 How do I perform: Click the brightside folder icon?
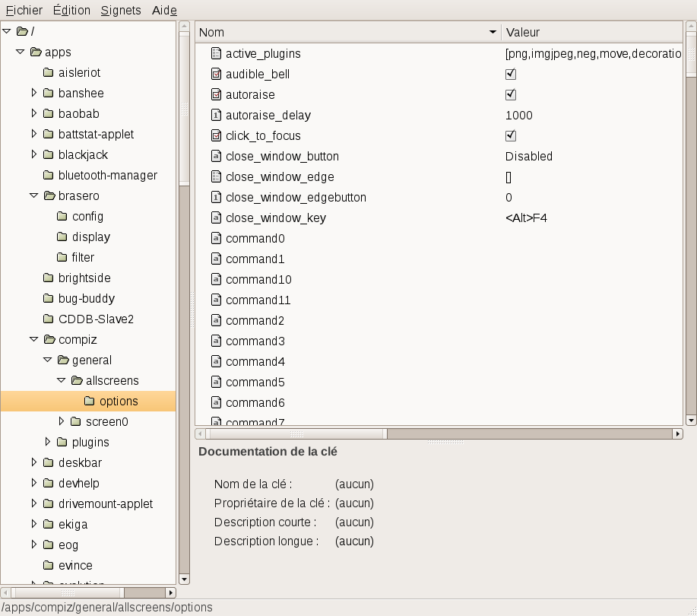[x=49, y=278]
